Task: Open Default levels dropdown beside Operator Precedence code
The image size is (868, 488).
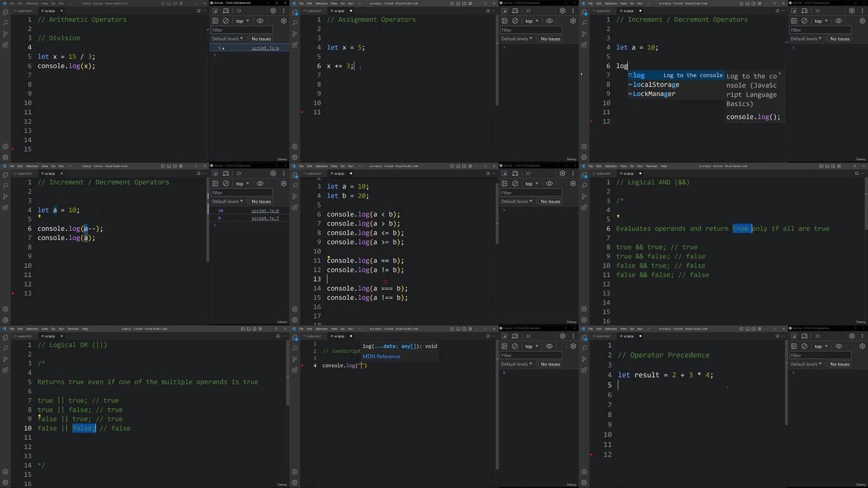Action: (x=806, y=364)
